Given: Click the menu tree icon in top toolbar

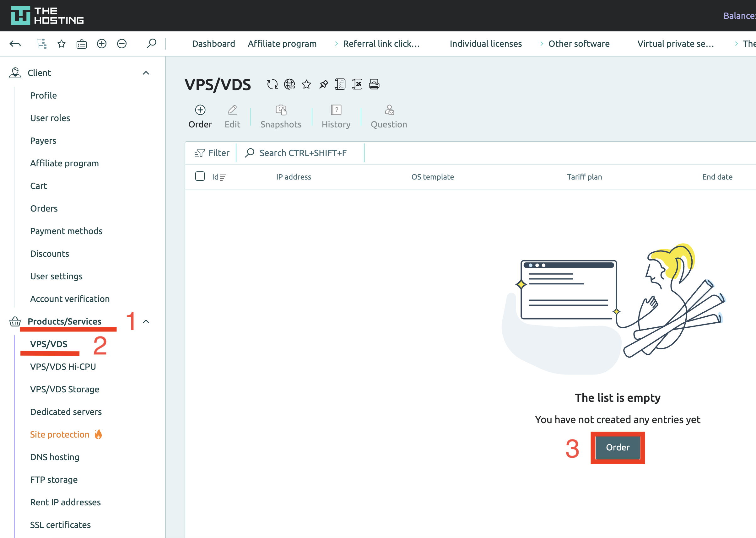Looking at the screenshot, I should (x=41, y=43).
